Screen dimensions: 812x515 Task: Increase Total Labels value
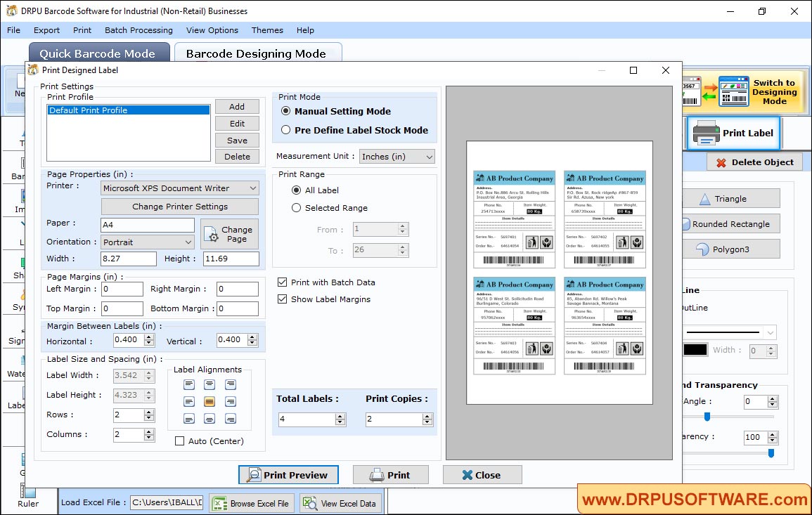click(x=340, y=416)
